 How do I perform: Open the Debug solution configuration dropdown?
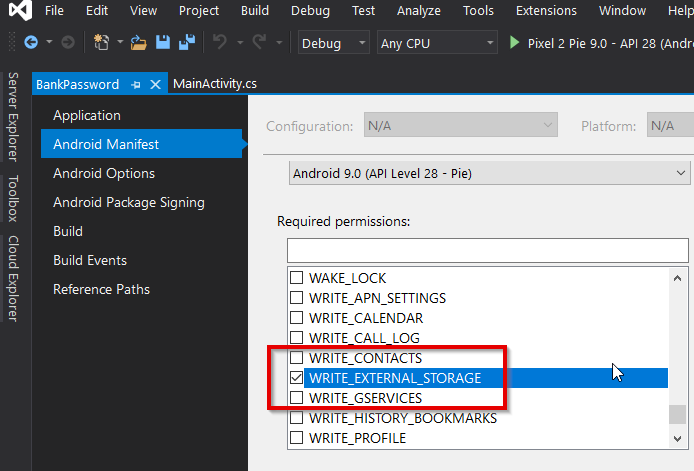tap(334, 42)
